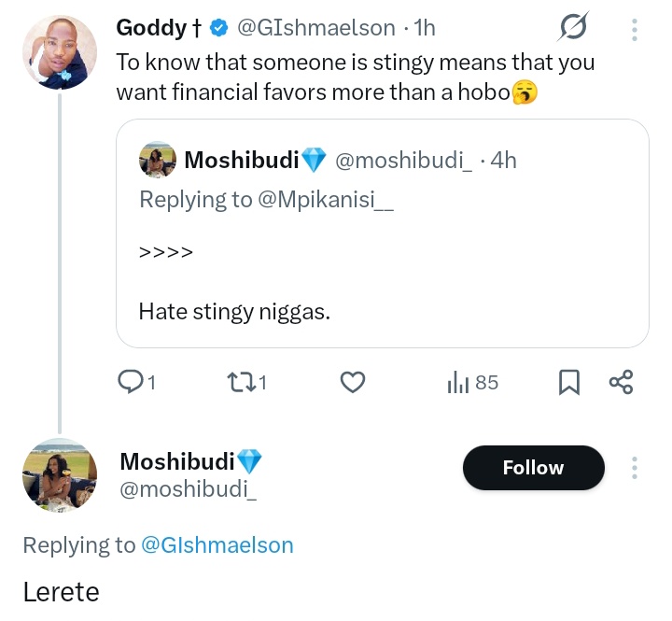672x621 pixels.
Task: Open more options menu on Goddy's tweet
Action: [x=635, y=30]
